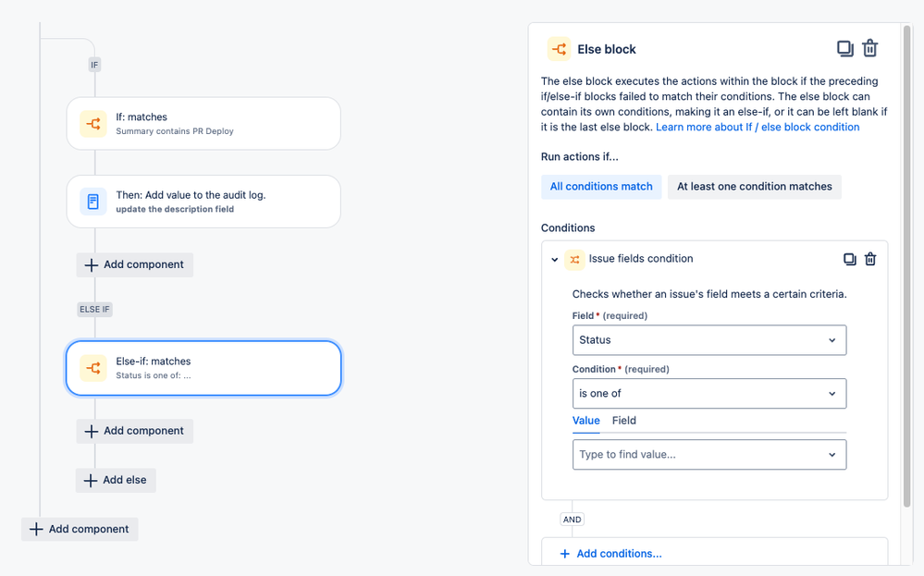Click the If: matches branch icon

click(x=93, y=124)
